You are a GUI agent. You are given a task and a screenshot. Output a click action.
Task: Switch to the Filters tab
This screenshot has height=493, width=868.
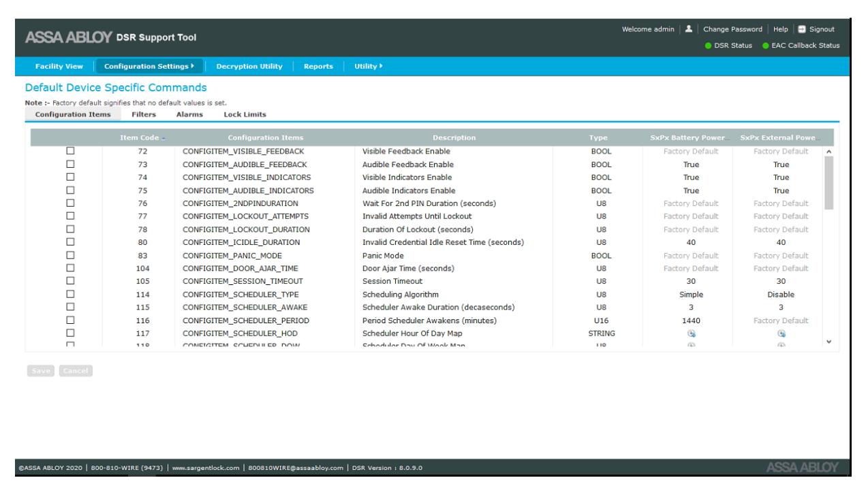144,115
